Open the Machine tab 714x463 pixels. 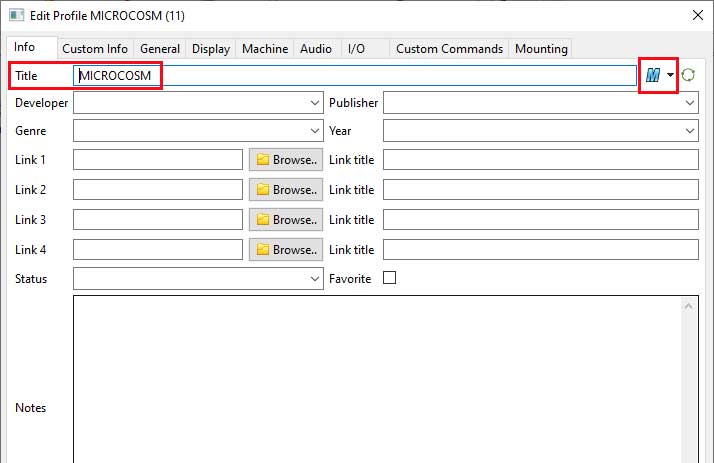coord(265,49)
